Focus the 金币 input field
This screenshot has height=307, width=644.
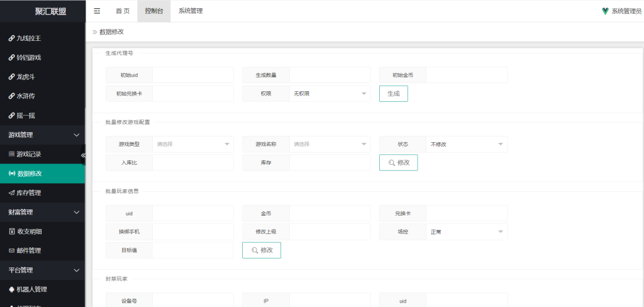click(x=330, y=213)
